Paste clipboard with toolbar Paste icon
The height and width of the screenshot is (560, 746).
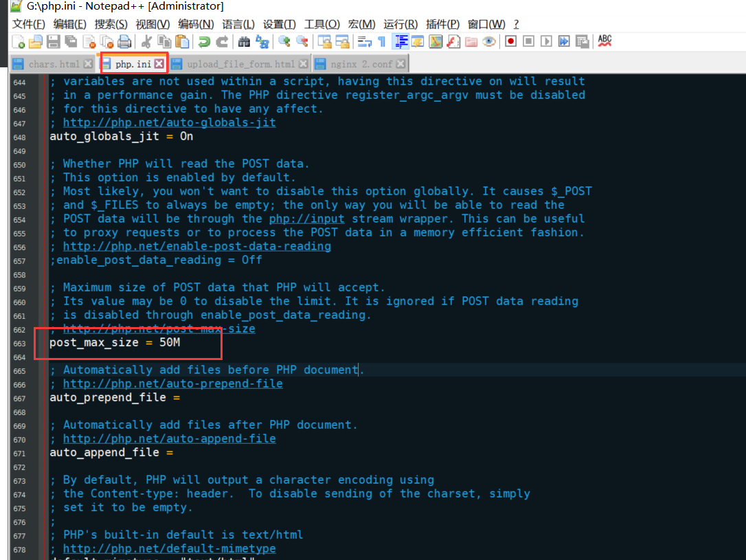point(182,42)
